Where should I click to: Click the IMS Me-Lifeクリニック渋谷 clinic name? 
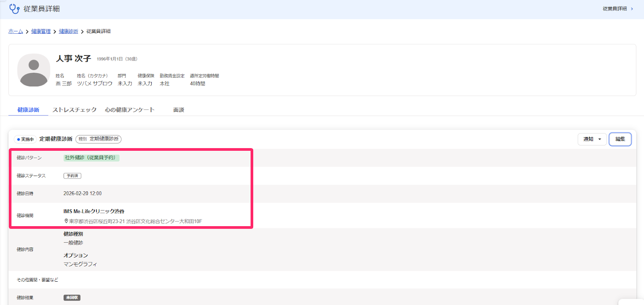(x=94, y=211)
